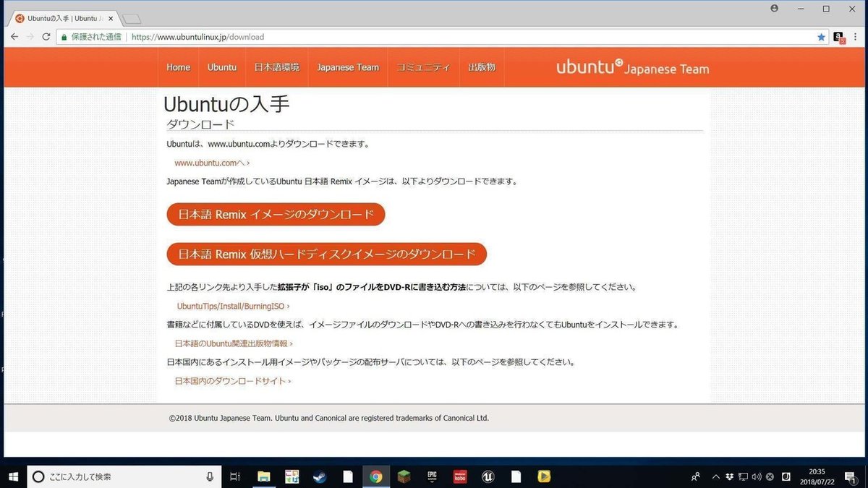
Task: Open the Japanese Team menu item
Action: 348,67
